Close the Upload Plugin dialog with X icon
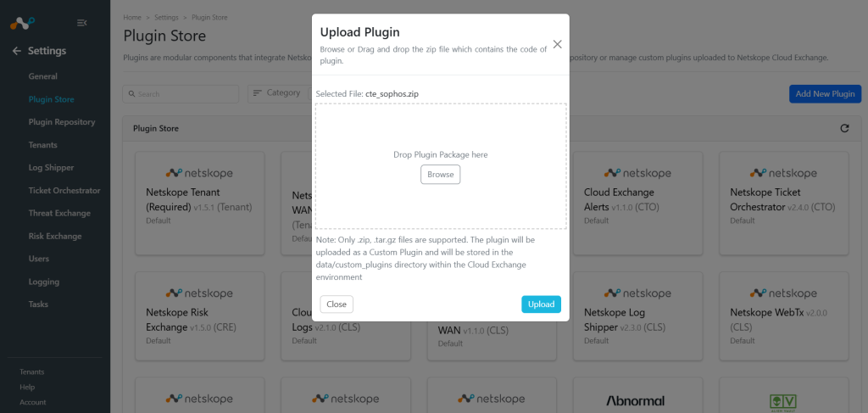868x413 pixels. click(558, 44)
